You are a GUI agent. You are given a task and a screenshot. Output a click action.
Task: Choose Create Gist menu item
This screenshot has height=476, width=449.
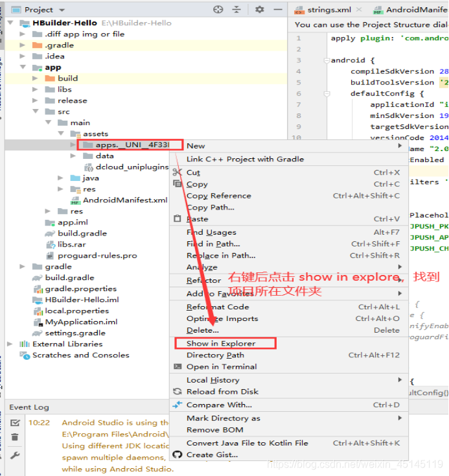[x=289, y=455]
